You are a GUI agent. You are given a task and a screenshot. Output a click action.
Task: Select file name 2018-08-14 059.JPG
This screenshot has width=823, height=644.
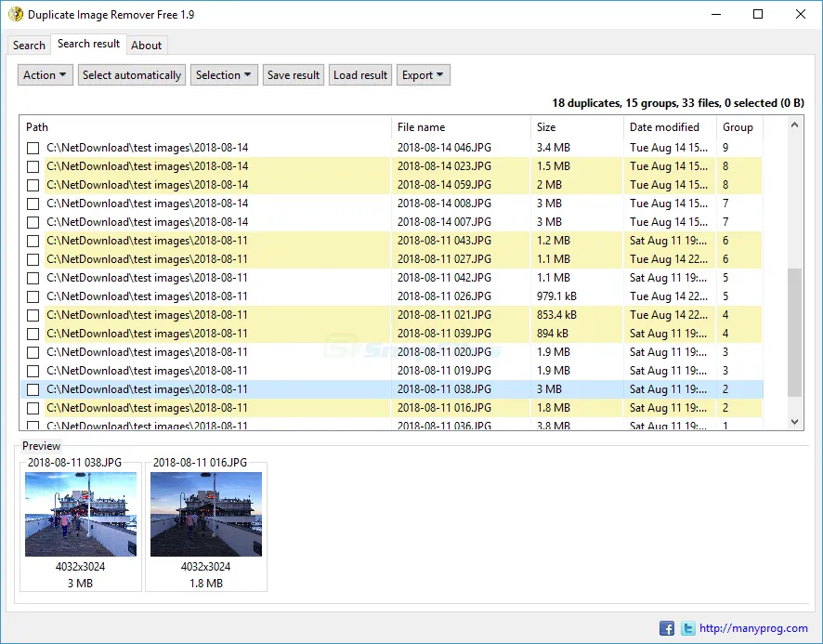(x=444, y=186)
